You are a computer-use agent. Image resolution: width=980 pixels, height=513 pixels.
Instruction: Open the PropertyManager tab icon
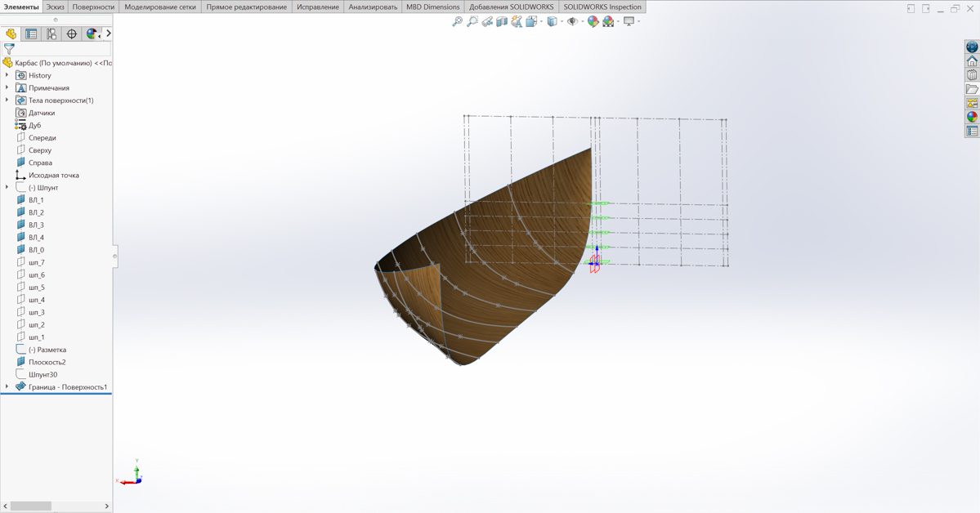31,34
